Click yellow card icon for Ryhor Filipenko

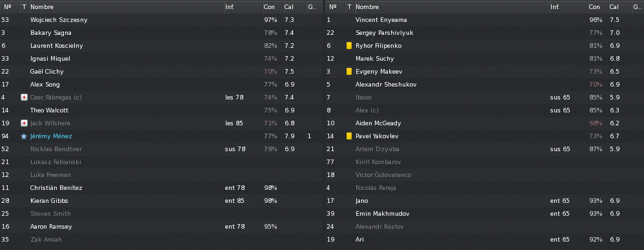[349, 46]
